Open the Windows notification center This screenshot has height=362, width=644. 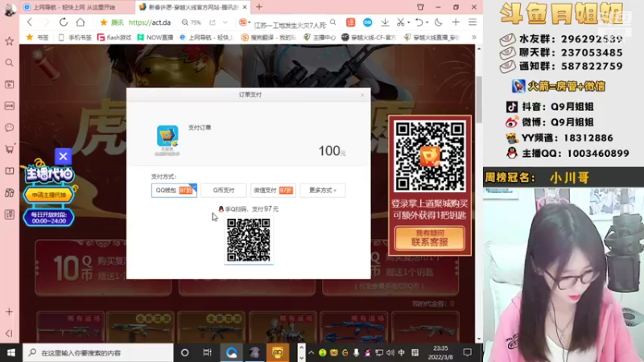(468, 352)
